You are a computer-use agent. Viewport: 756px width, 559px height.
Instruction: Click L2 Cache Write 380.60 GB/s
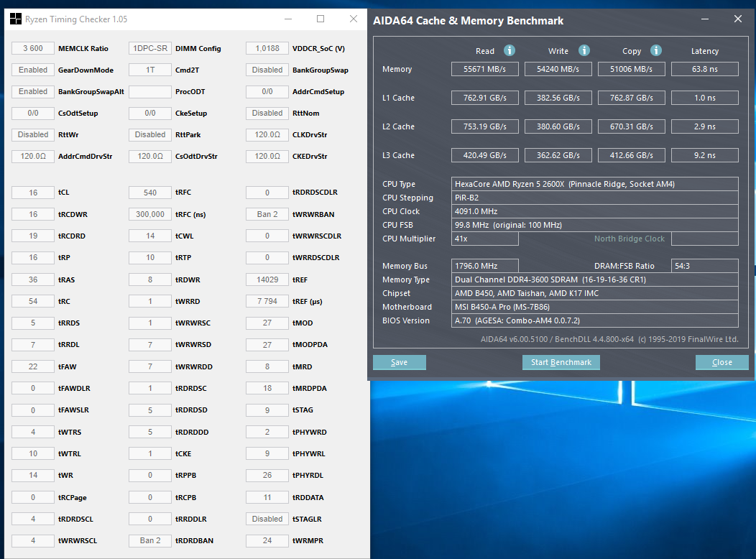(558, 126)
